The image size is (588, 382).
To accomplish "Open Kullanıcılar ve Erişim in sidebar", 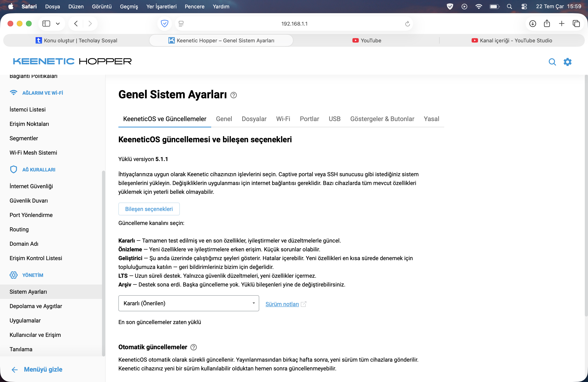I will tap(35, 335).
